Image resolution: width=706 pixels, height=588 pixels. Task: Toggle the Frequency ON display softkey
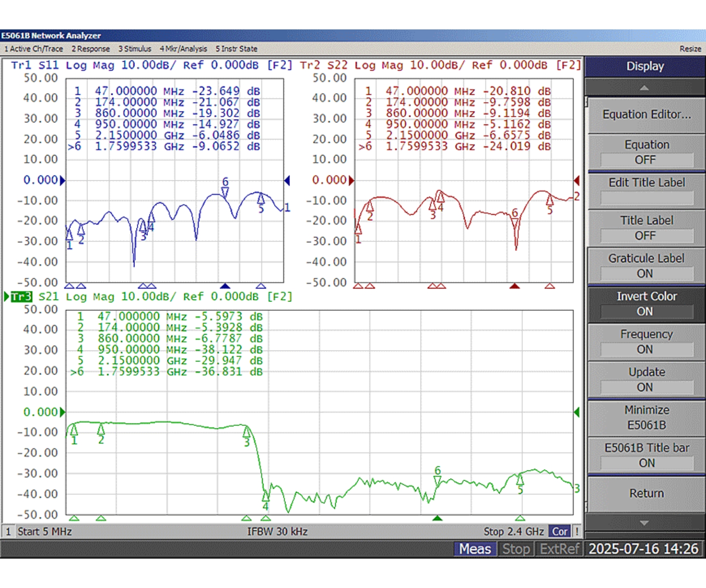click(646, 342)
